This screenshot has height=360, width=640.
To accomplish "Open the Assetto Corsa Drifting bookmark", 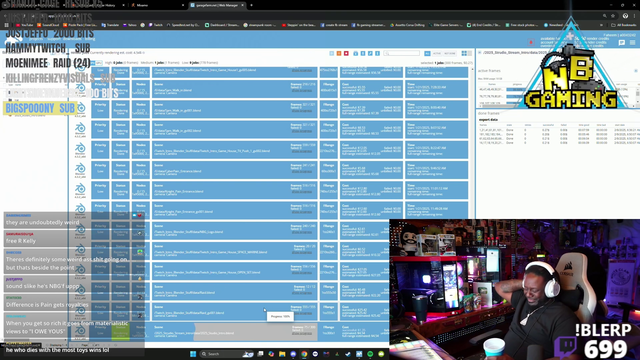I will point(407,25).
